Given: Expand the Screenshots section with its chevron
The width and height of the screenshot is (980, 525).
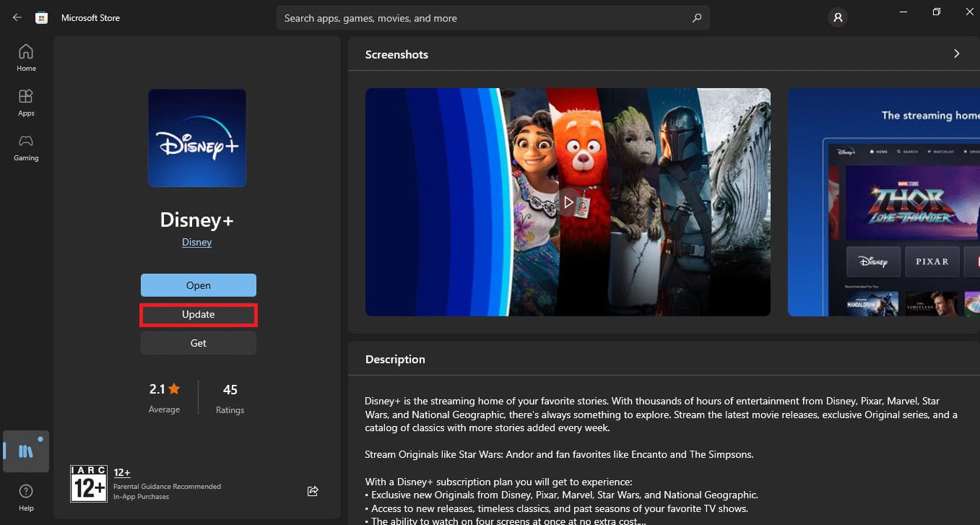Looking at the screenshot, I should [x=956, y=53].
